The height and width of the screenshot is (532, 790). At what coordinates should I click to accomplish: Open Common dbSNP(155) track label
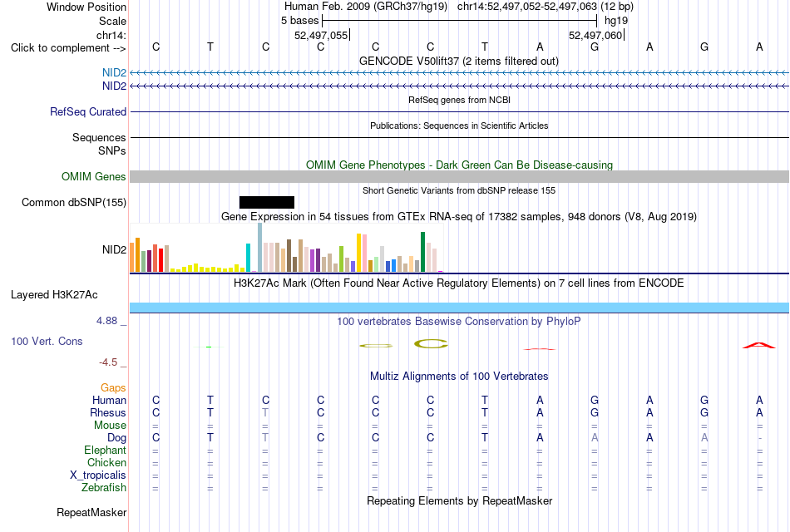coord(74,202)
